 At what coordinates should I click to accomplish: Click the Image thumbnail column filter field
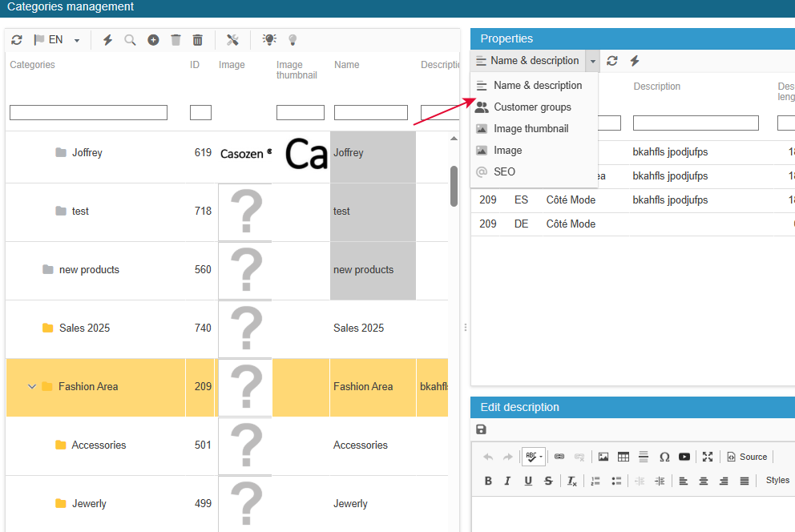tap(301, 112)
